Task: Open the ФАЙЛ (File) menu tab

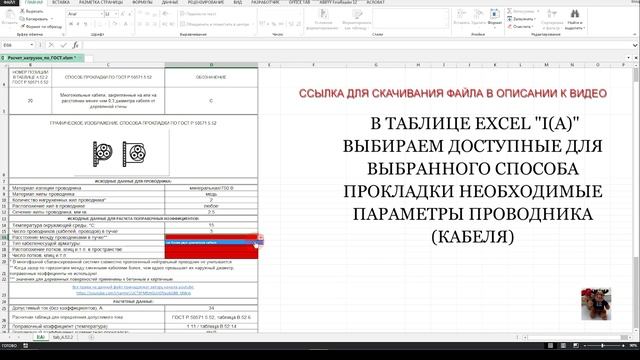Action: tap(9, 2)
